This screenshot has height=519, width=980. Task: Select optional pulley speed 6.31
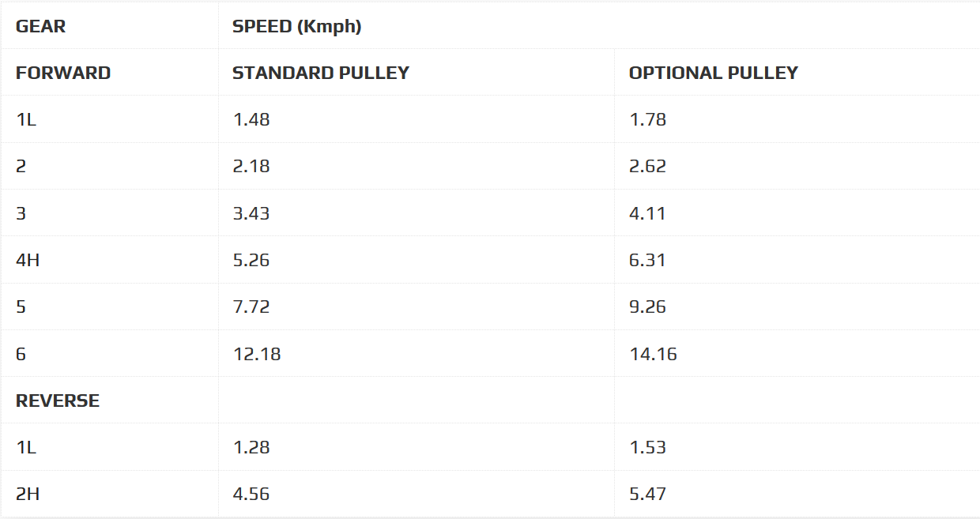point(647,260)
